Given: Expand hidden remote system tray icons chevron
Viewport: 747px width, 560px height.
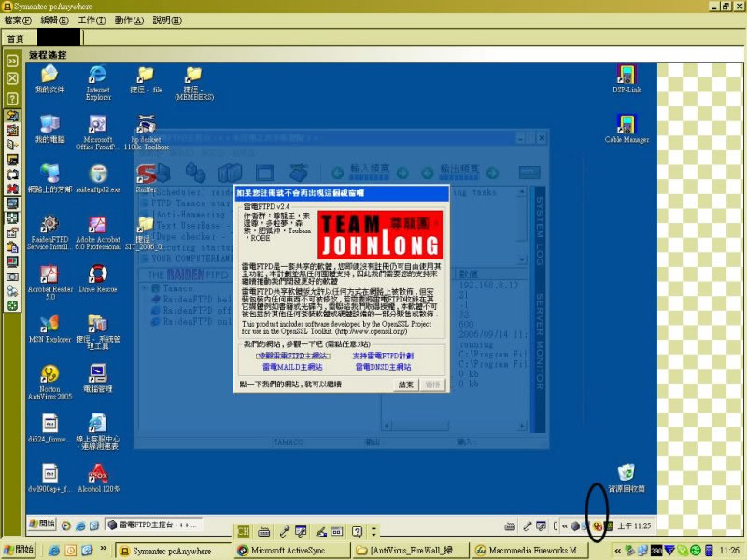Looking at the screenshot, I should point(565,526).
